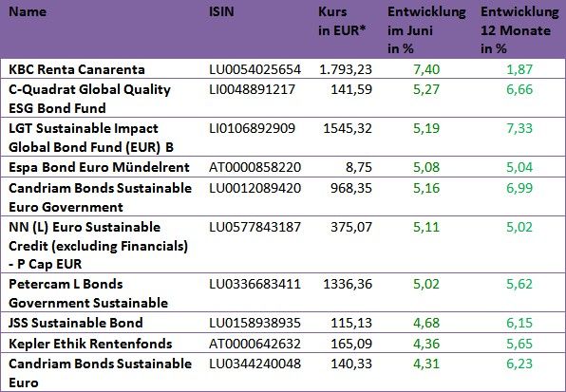Click price value 8,75
Screen dimensions: 566x392
coord(359,167)
